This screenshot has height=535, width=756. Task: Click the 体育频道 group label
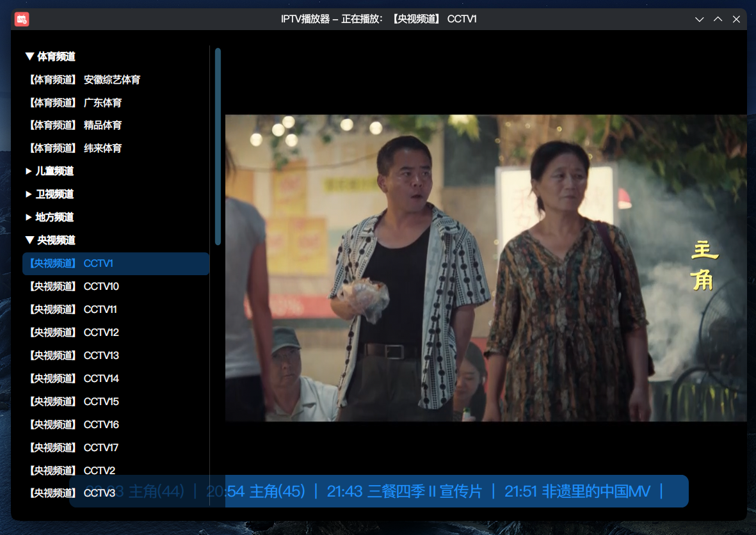coord(56,56)
